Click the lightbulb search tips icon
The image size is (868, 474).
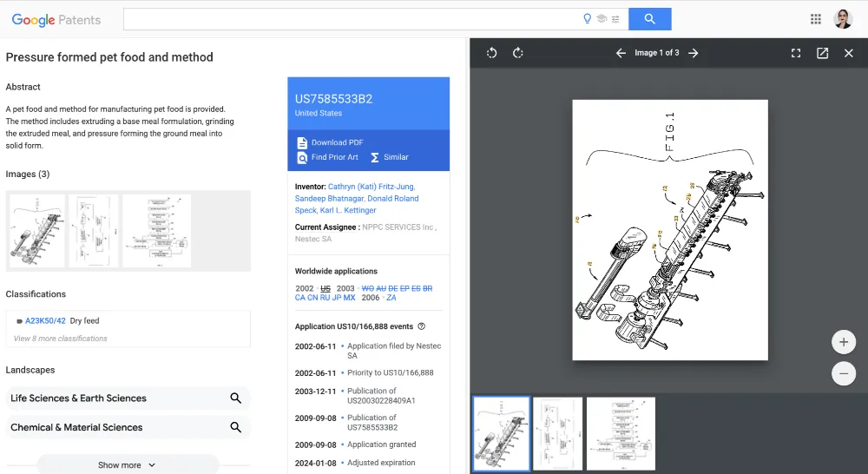point(588,19)
